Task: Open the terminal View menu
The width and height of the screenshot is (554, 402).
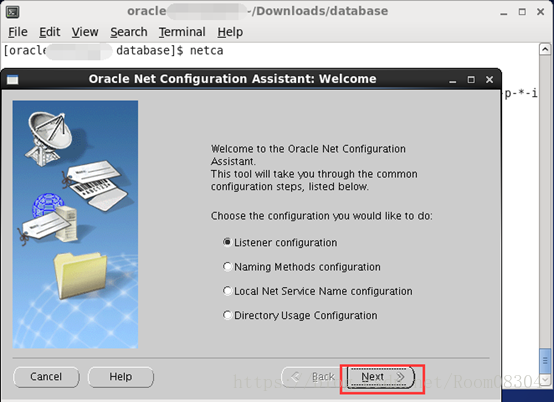Action: 85,32
